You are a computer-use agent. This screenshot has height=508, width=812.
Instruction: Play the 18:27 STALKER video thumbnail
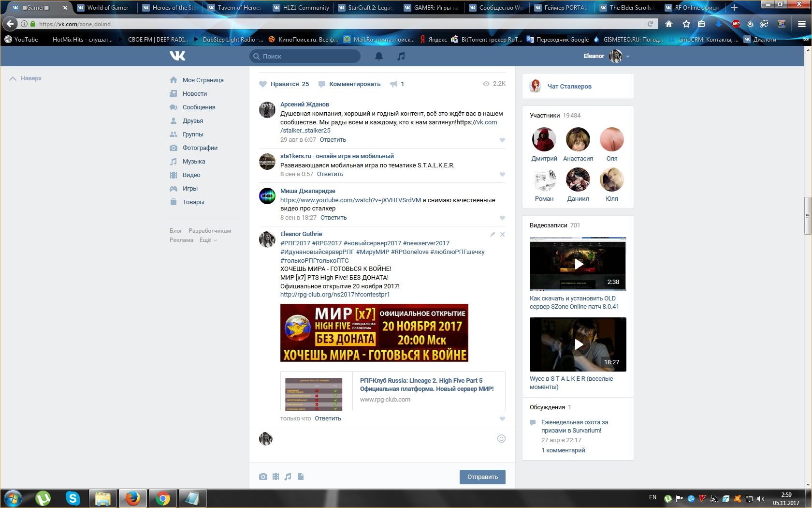(x=578, y=344)
